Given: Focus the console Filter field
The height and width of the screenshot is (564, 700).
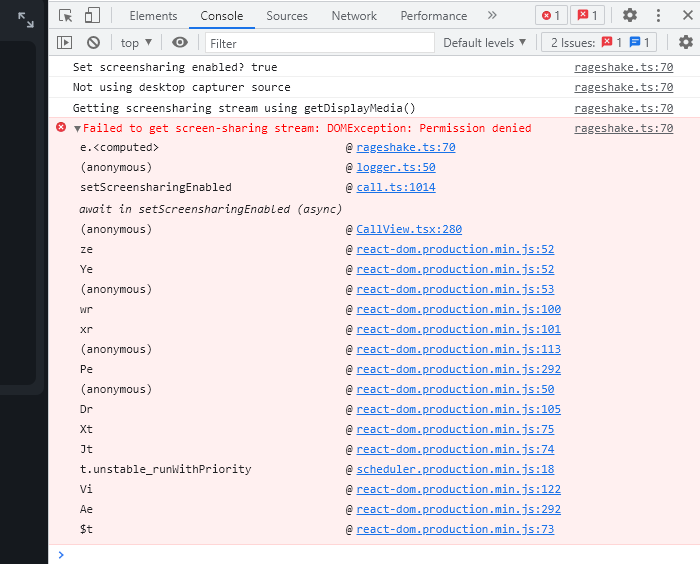Looking at the screenshot, I should click(320, 43).
